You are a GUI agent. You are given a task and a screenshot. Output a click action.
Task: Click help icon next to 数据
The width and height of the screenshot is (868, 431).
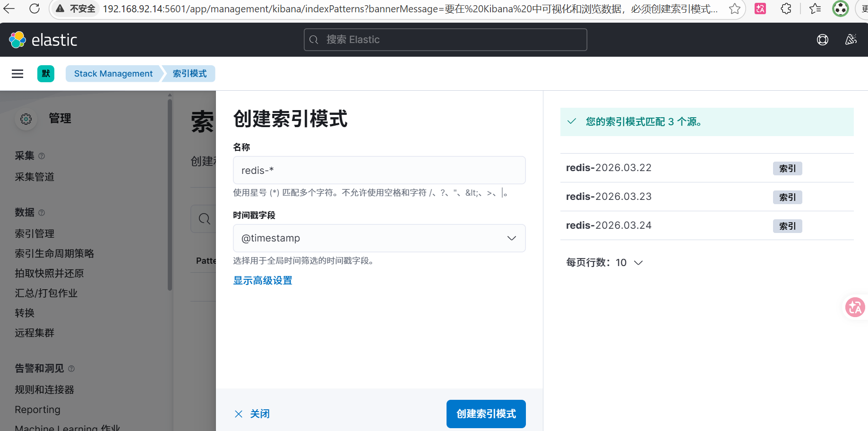point(42,213)
